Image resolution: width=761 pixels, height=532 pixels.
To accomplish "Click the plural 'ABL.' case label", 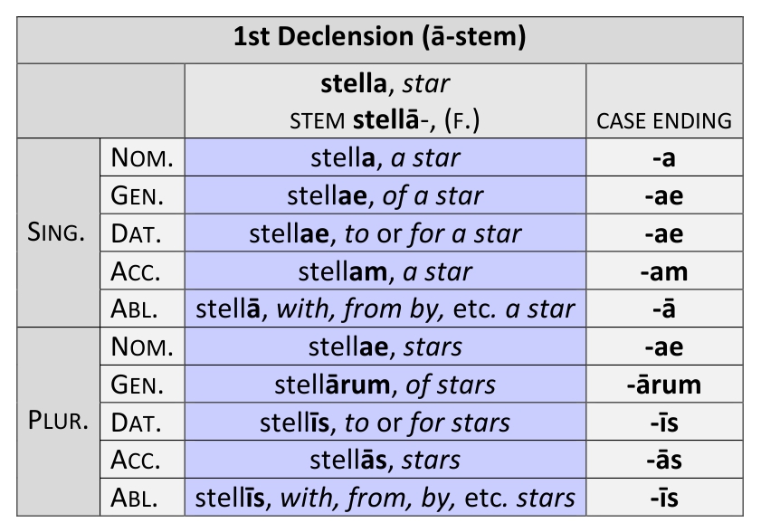I will [142, 498].
